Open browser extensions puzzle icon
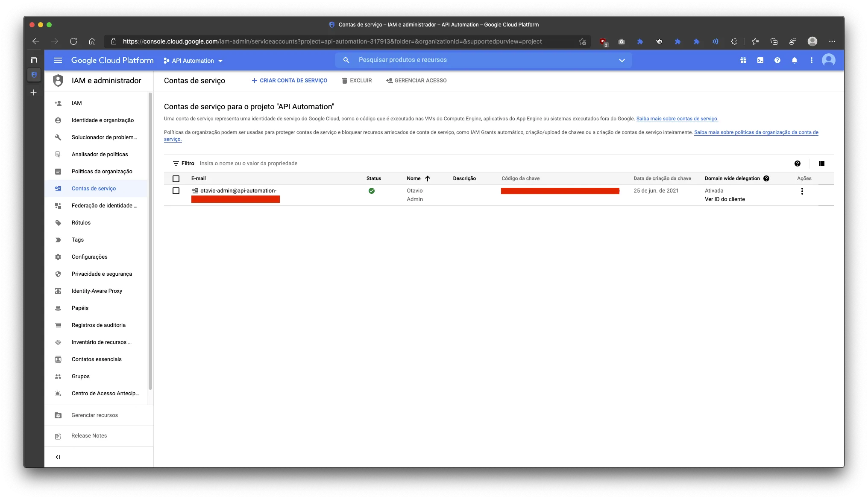 (734, 41)
